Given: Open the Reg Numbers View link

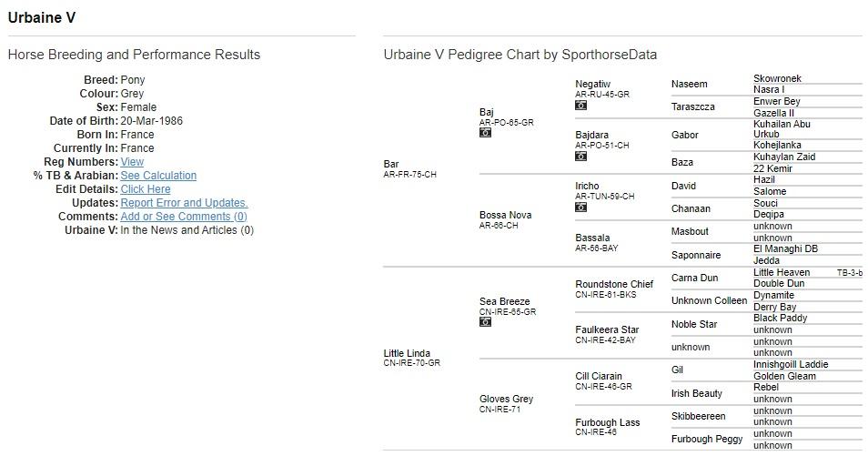Looking at the screenshot, I should (x=132, y=162).
